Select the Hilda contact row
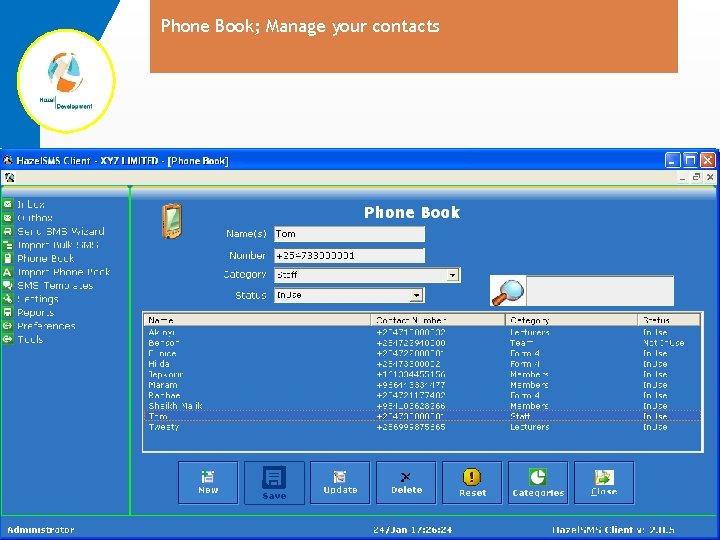Image resolution: width=720 pixels, height=540 pixels. tap(422, 364)
